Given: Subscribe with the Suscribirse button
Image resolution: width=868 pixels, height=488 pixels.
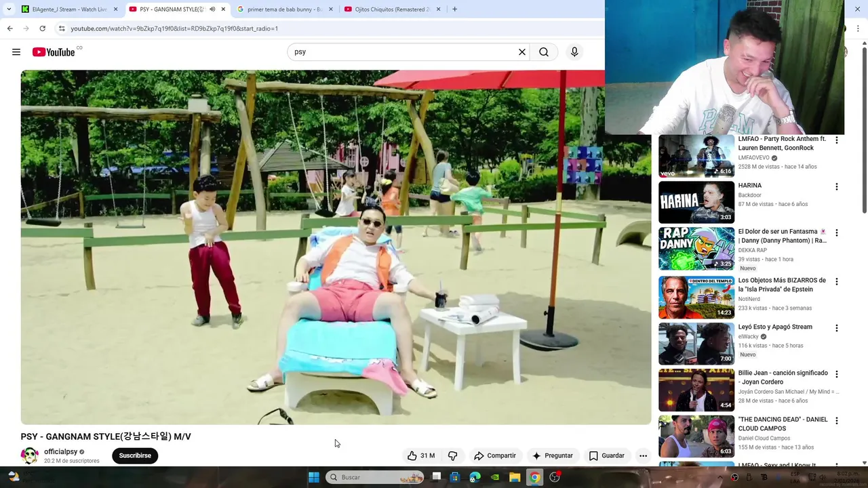Looking at the screenshot, I should tap(135, 455).
